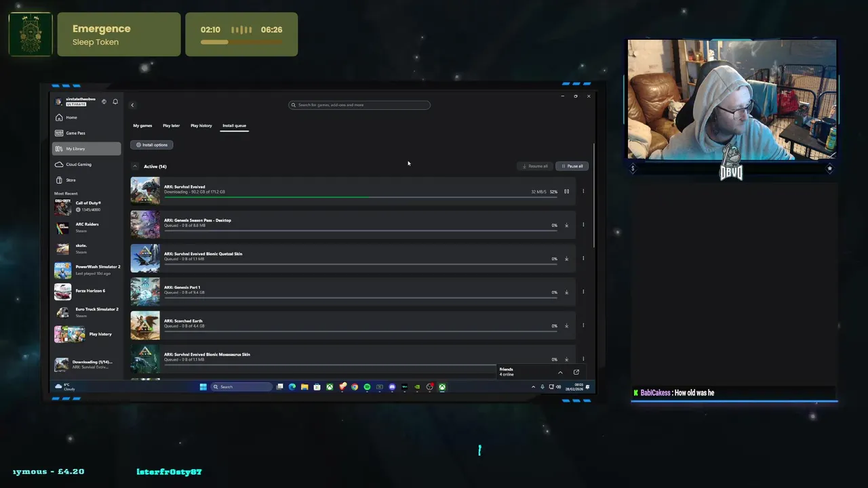Screen dimensions: 868x488
Task: Open PowerWash Simulator 2 in Most Recent
Action: click(x=87, y=270)
